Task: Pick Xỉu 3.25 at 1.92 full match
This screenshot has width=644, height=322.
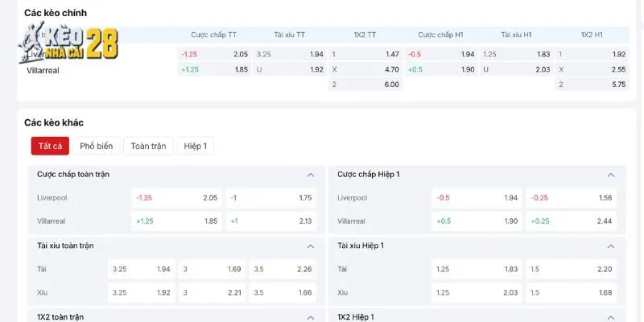Action: tap(142, 292)
